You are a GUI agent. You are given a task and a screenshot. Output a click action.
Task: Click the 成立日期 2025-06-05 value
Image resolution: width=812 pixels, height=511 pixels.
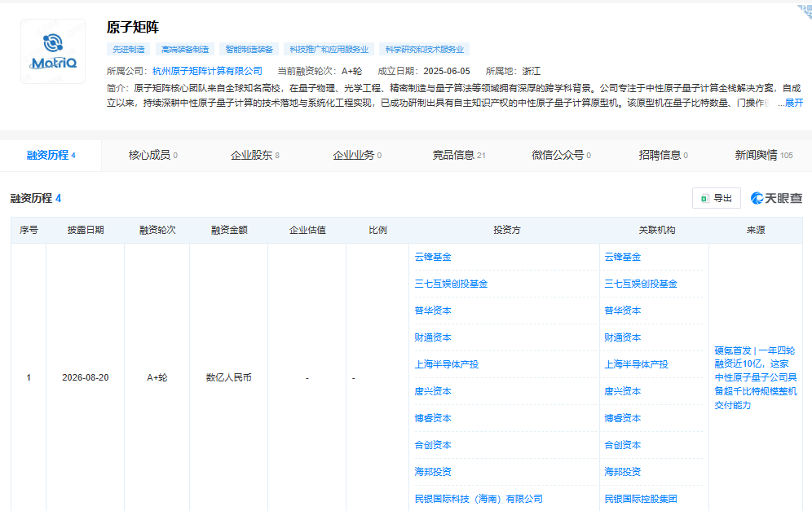[x=447, y=71]
